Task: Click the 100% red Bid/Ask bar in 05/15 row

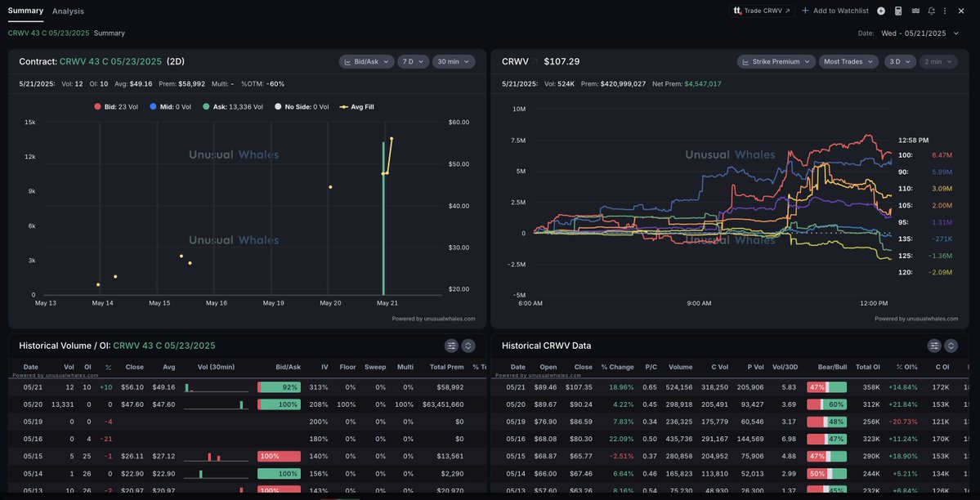Action: click(x=279, y=456)
